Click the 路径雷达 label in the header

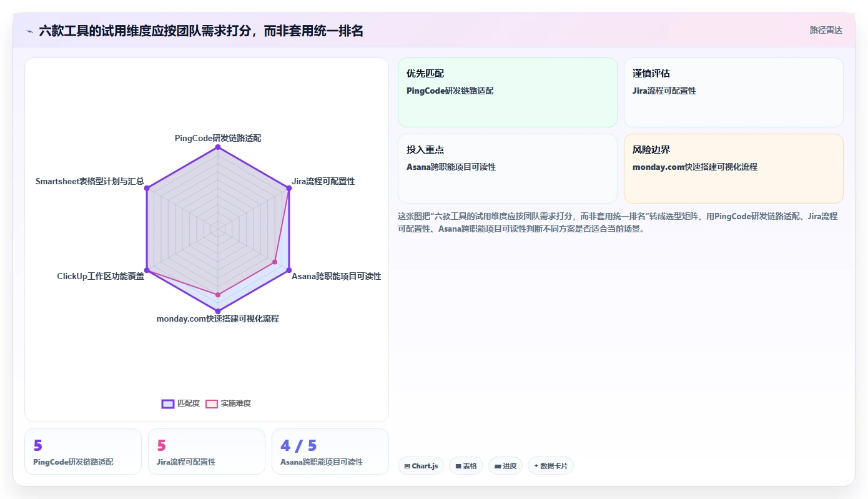826,30
